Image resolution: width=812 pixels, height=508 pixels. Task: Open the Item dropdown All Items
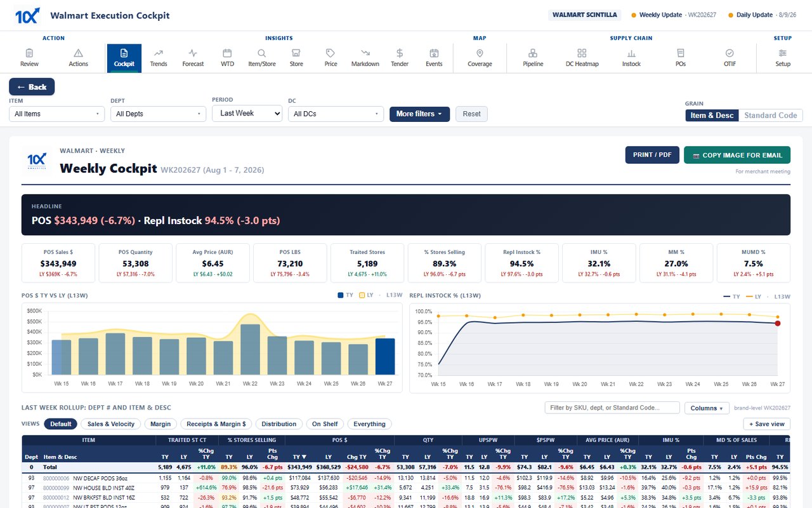pos(56,114)
